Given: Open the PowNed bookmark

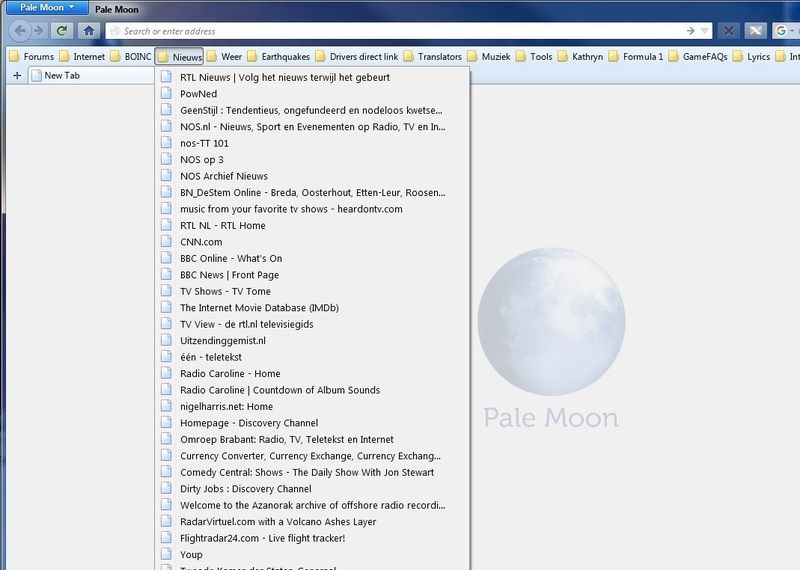Looking at the screenshot, I should tap(312, 93).
